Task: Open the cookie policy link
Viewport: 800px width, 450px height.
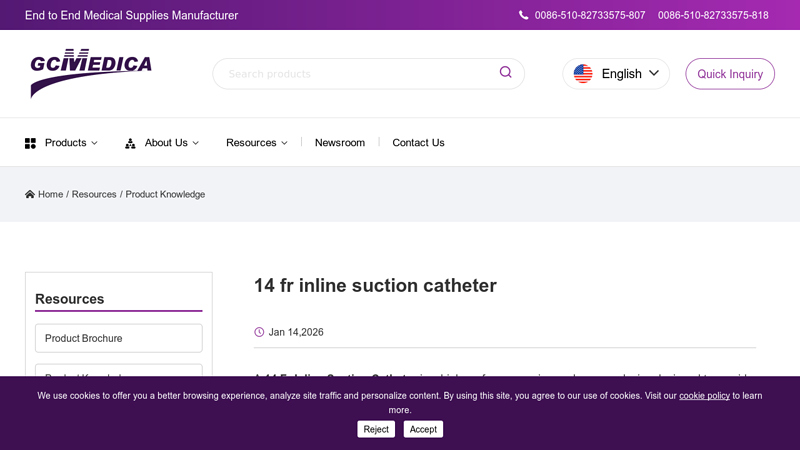Action: point(704,396)
